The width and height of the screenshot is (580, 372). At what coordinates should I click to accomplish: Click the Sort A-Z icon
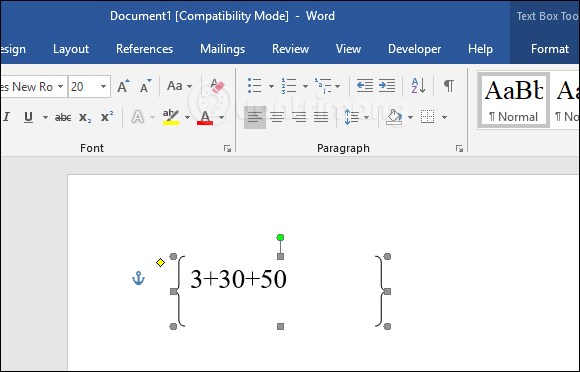pyautogui.click(x=418, y=86)
